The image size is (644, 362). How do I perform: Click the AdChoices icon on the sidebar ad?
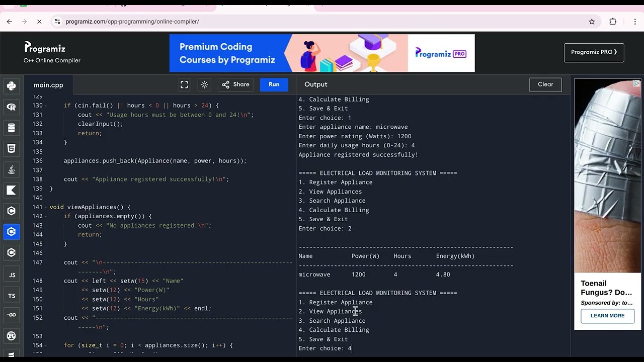(x=636, y=83)
